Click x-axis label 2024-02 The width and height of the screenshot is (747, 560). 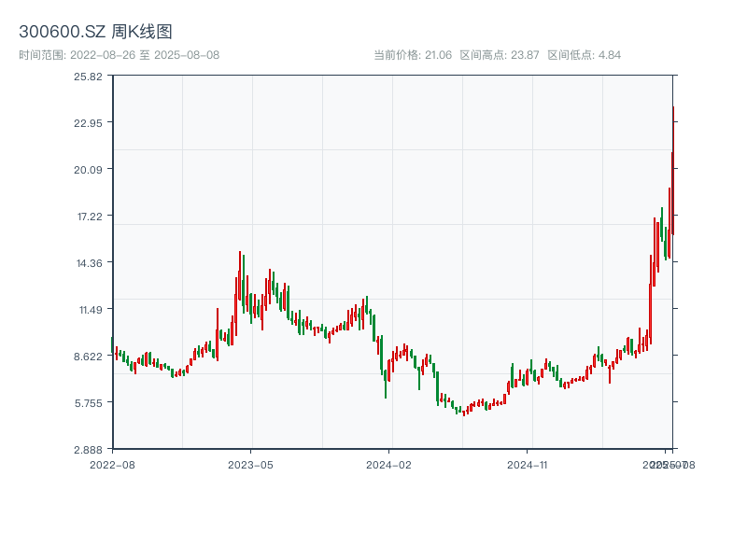388,465
